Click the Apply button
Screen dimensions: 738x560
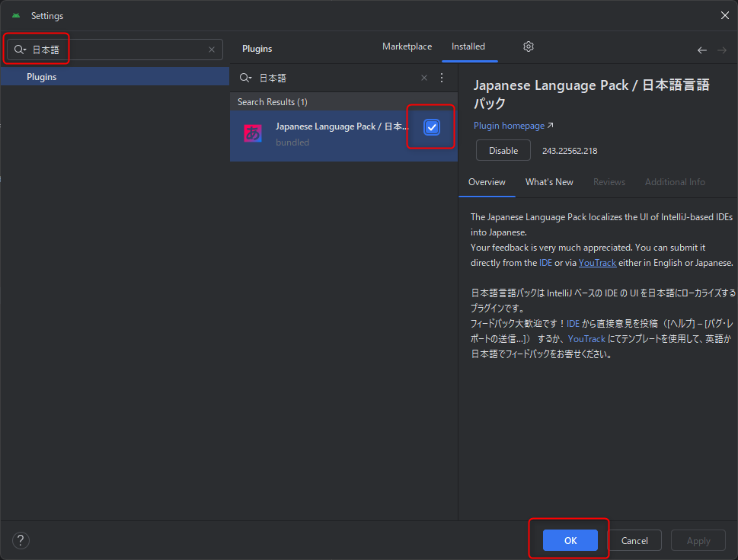point(698,540)
